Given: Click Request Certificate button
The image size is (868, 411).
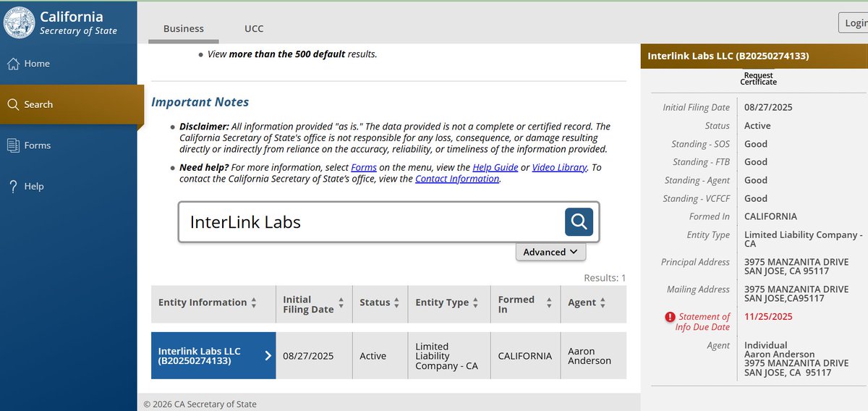Looking at the screenshot, I should pos(758,79).
